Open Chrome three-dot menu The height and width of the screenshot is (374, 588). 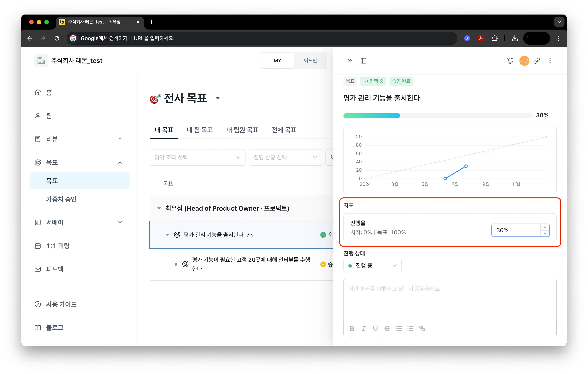[558, 38]
